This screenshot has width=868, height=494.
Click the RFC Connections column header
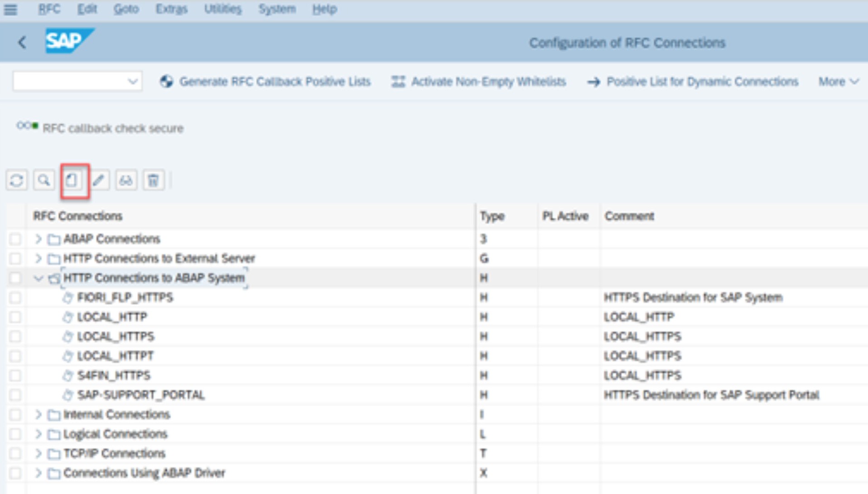(77, 216)
